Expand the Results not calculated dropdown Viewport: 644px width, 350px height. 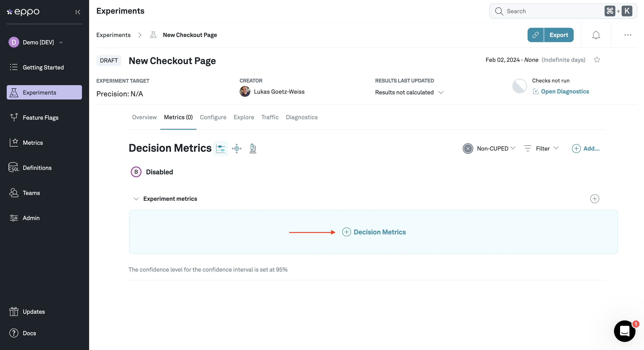[441, 92]
